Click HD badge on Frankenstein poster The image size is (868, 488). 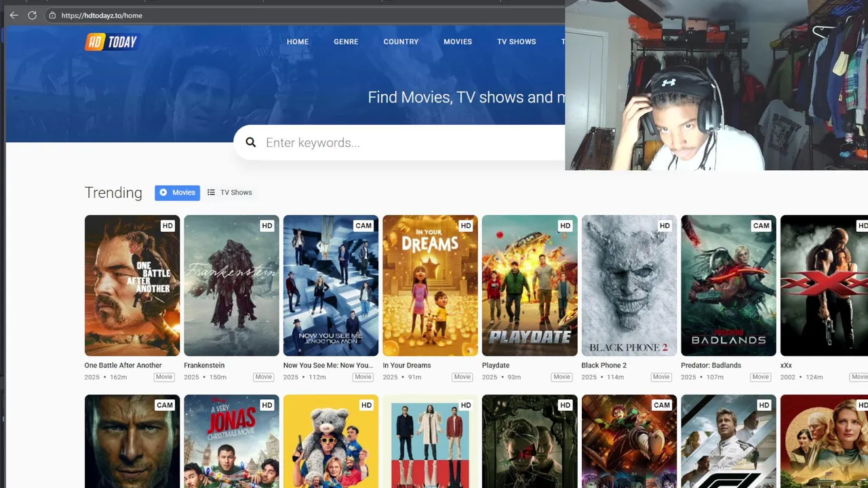[267, 226]
